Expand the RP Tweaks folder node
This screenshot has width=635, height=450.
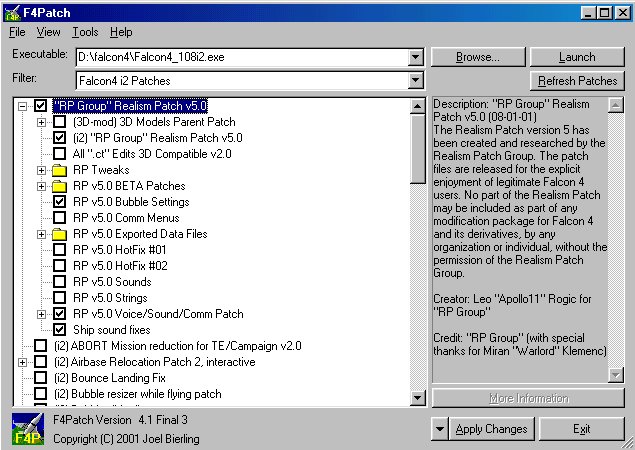41,170
